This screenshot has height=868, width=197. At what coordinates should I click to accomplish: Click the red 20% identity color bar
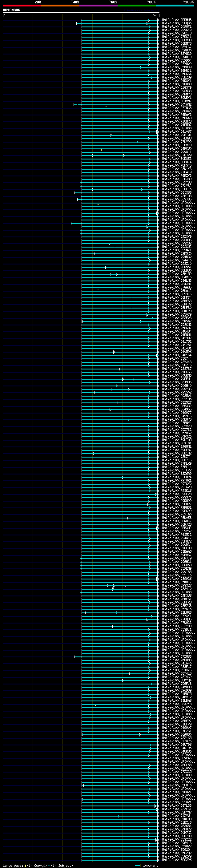tap(22, 6)
